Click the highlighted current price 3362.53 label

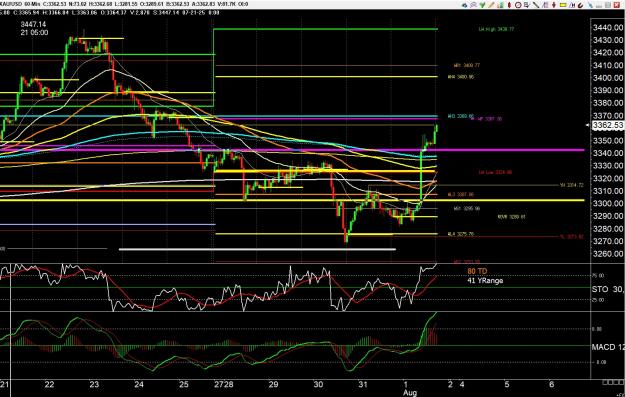click(x=608, y=126)
